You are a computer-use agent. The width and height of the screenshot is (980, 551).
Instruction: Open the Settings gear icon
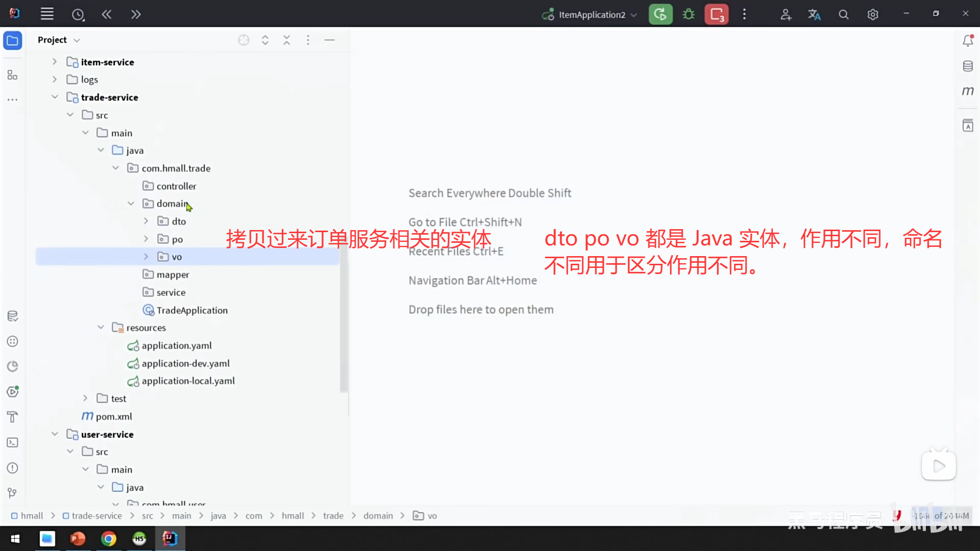click(873, 14)
